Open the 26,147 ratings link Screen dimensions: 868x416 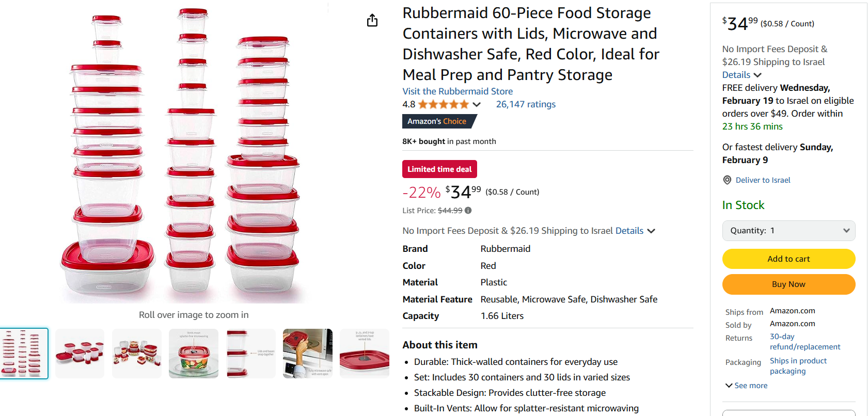(526, 104)
